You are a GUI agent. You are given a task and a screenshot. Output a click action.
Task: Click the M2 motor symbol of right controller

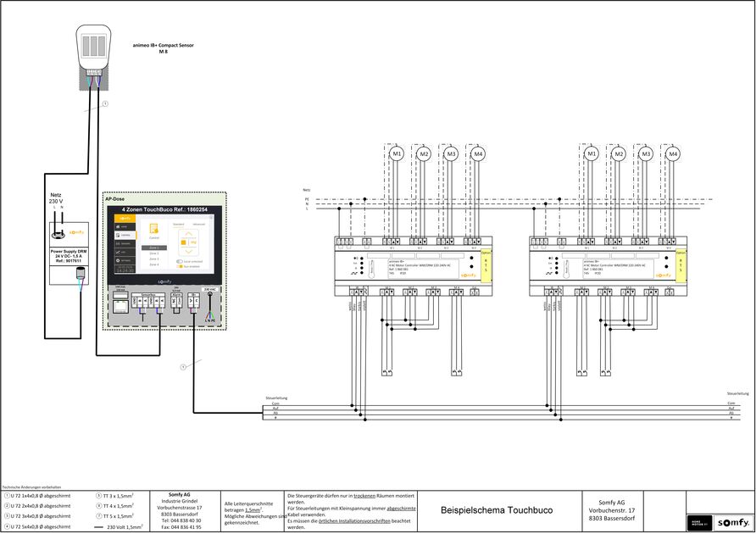[619, 154]
